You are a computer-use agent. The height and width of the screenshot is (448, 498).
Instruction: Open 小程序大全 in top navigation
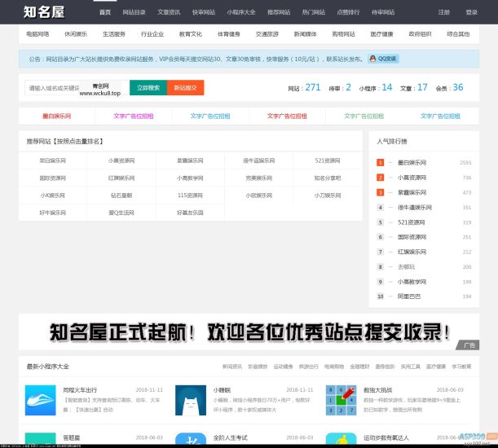click(241, 12)
